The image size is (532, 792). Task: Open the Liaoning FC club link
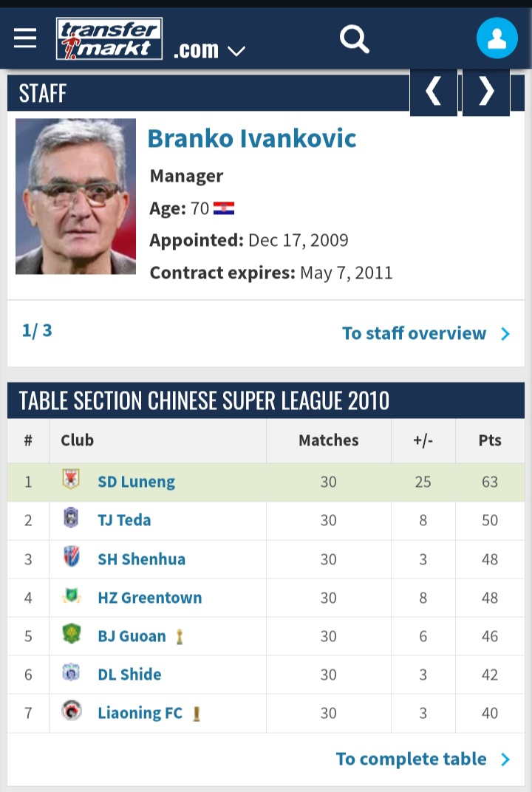140,713
